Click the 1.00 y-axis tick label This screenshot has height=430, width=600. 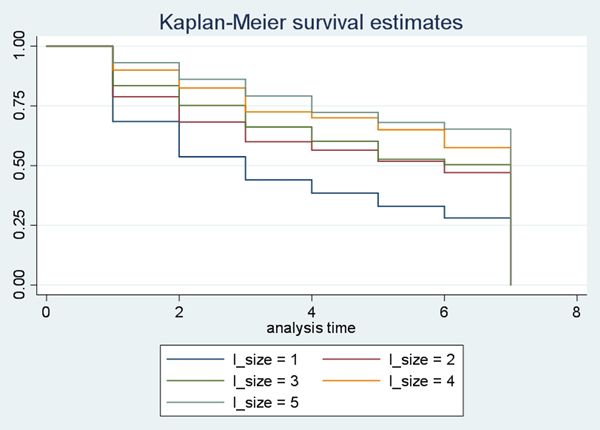coord(20,46)
